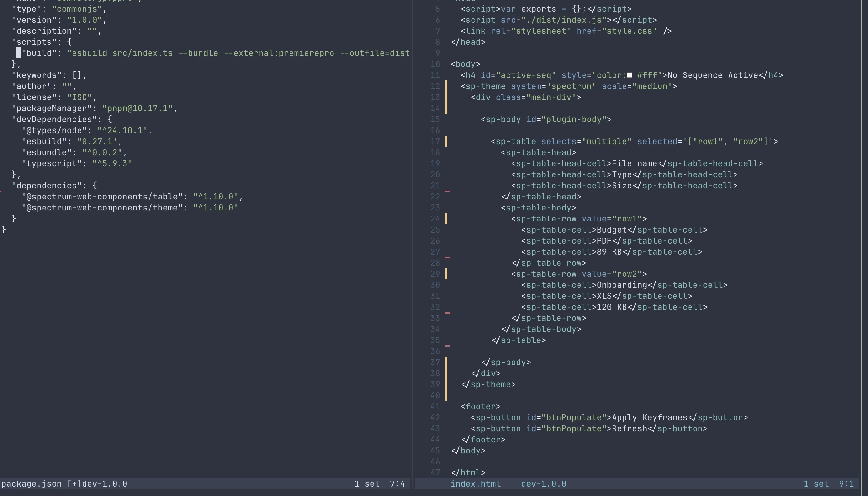Click the index.html filename in status line
This screenshot has height=496, width=868.
point(475,484)
